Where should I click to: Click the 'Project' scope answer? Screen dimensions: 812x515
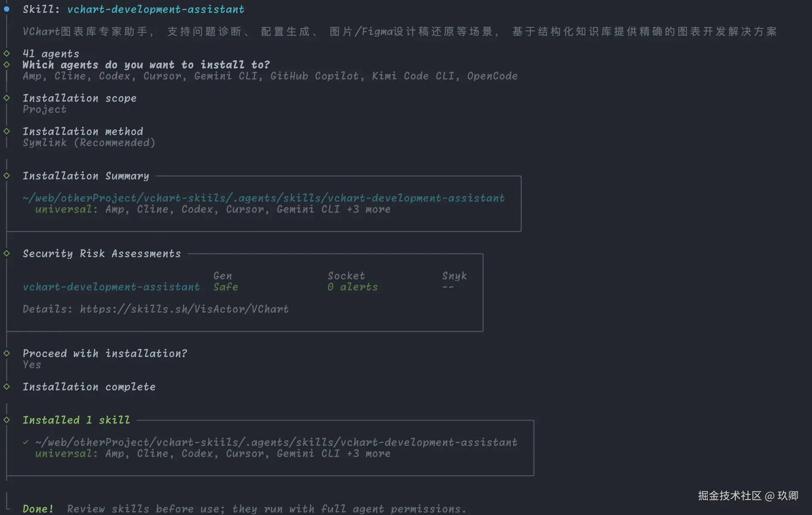44,109
